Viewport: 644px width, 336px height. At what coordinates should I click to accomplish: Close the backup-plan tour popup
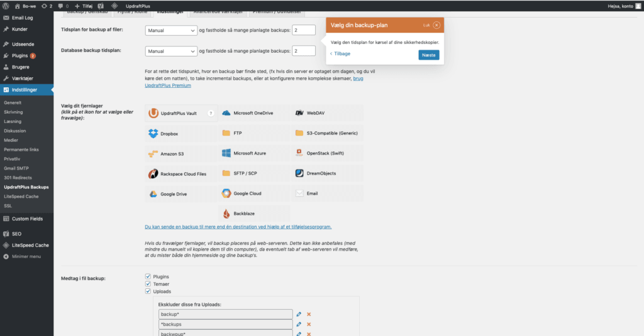(x=436, y=25)
